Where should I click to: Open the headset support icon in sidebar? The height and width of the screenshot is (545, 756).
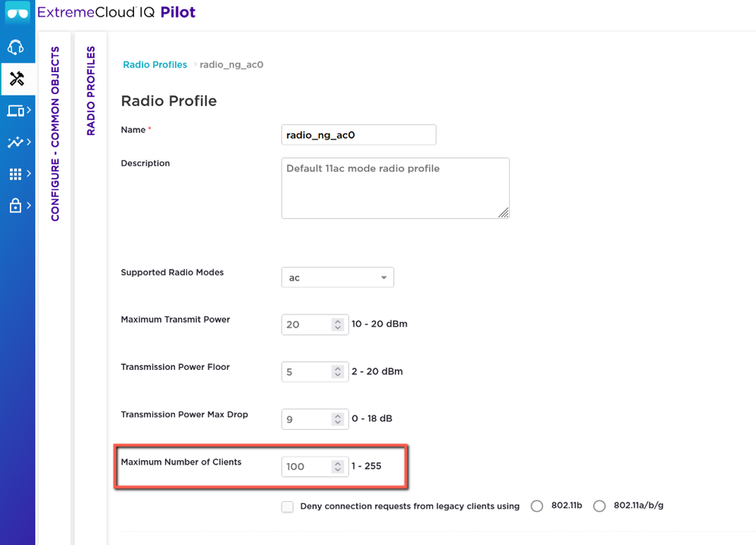[x=16, y=47]
